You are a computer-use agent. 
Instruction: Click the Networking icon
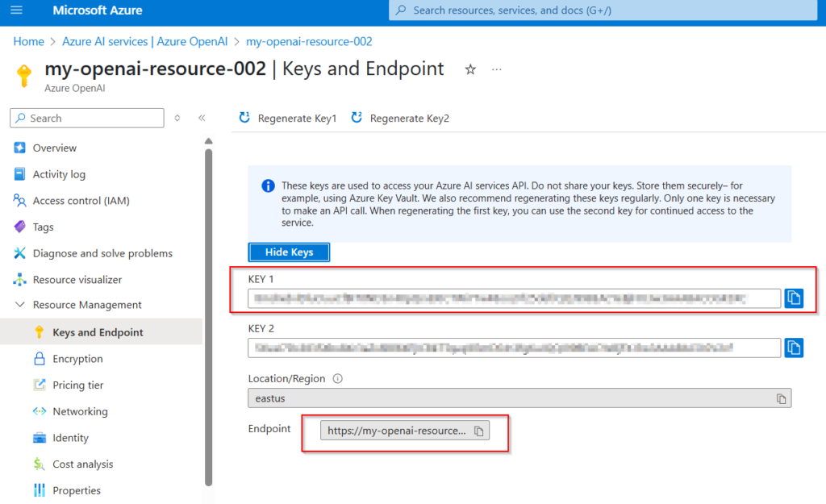tap(40, 411)
